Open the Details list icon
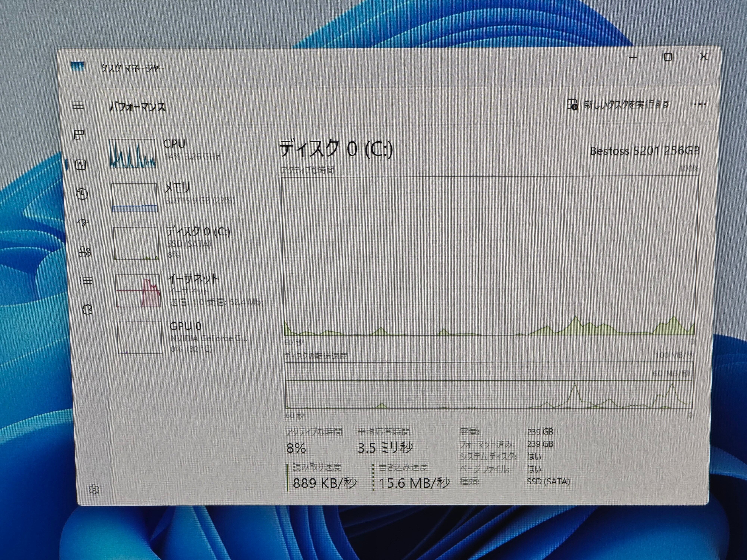 pos(86,281)
